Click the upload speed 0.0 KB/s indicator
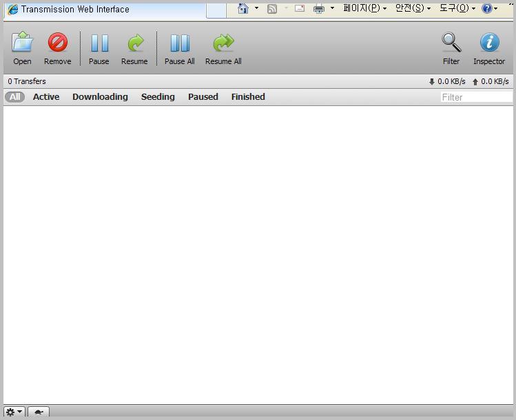The width and height of the screenshot is (516, 420). click(x=491, y=81)
